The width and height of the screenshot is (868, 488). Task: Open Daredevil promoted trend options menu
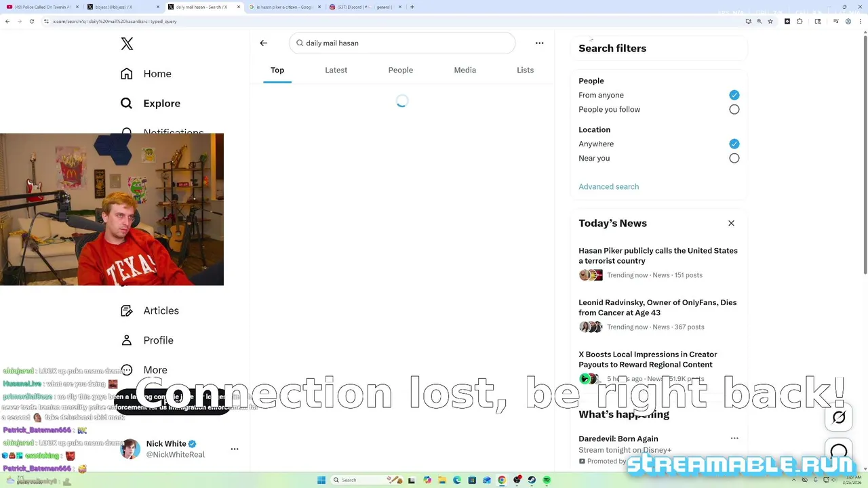(x=734, y=439)
